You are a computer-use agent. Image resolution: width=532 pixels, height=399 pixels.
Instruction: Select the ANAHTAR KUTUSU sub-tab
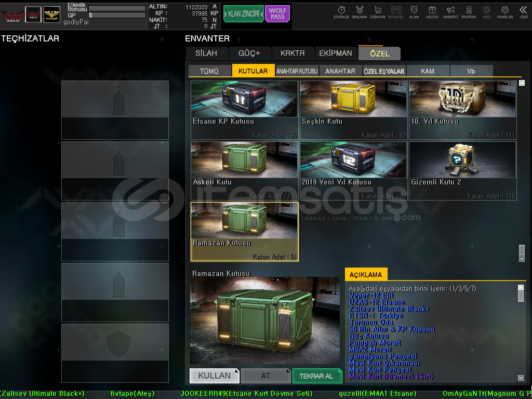297,71
